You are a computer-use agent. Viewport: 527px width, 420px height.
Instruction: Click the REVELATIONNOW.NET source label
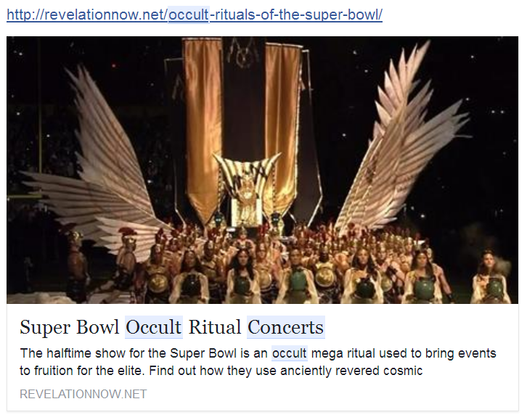[x=83, y=394]
